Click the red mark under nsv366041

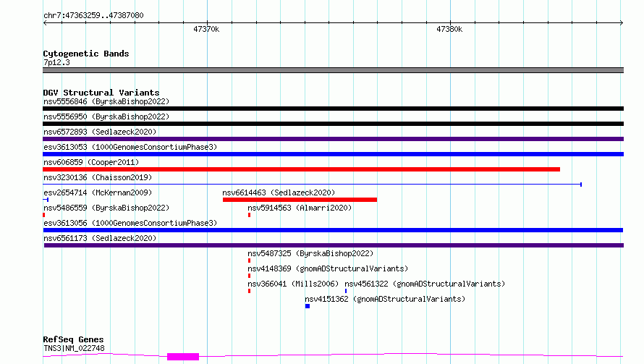coord(250,291)
